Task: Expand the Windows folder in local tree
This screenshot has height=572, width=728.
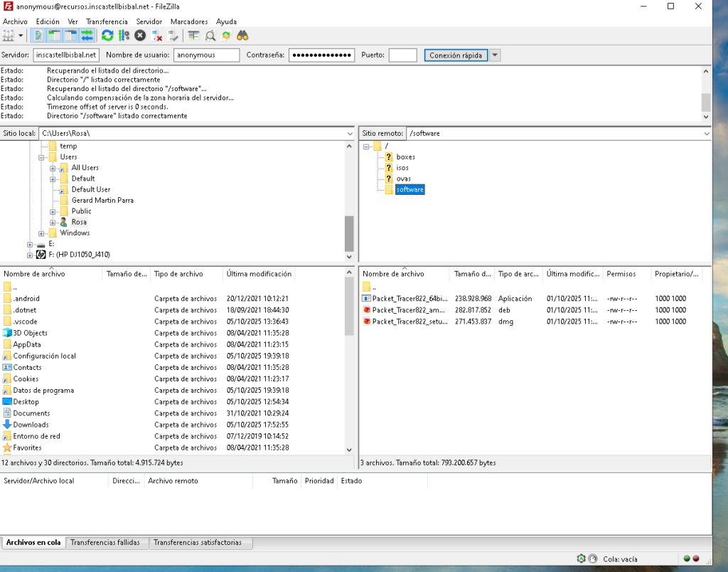Action: pyautogui.click(x=42, y=233)
